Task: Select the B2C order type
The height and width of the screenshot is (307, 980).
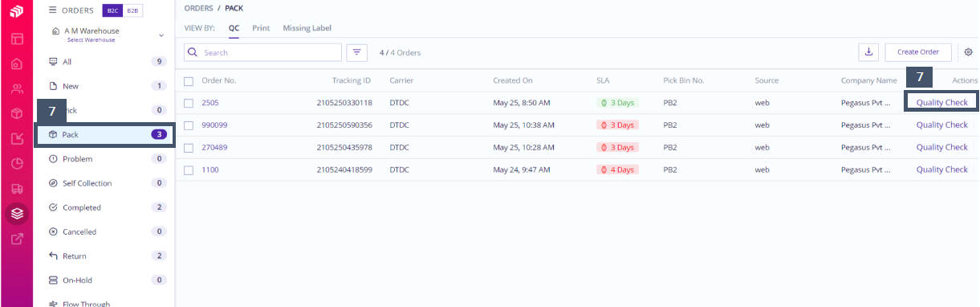Action: coord(112,10)
